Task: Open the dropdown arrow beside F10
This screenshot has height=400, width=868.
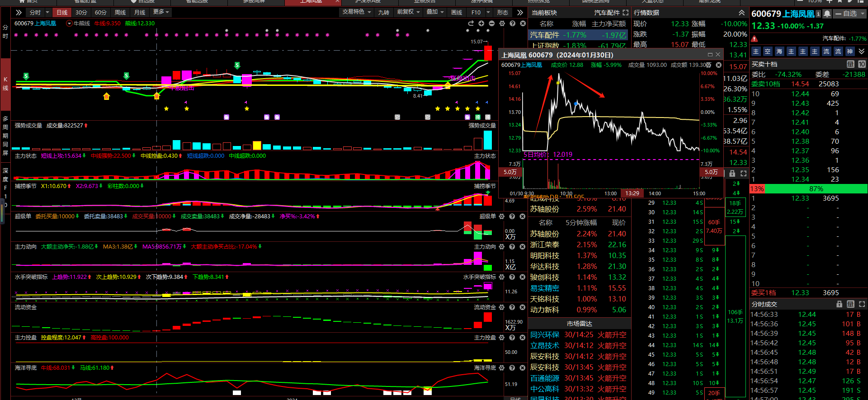Action: click(488, 12)
